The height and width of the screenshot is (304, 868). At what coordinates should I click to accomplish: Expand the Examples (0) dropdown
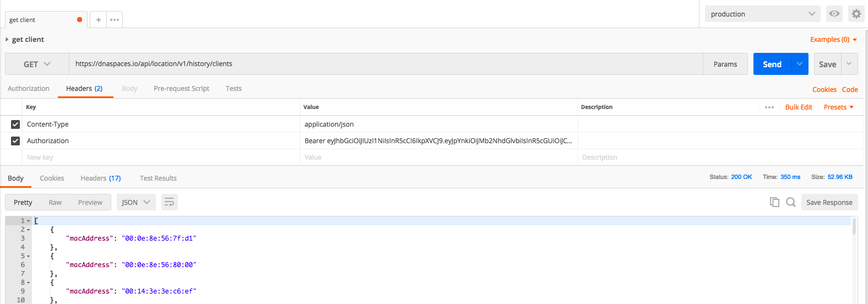[833, 40]
